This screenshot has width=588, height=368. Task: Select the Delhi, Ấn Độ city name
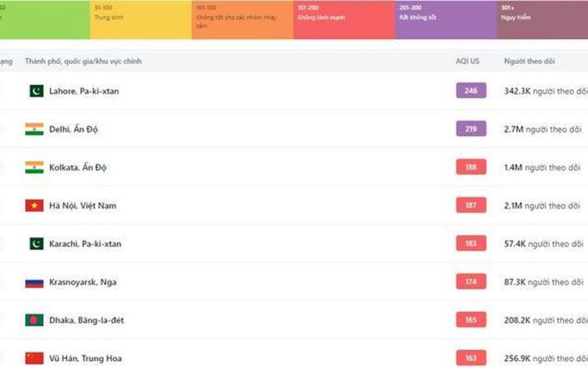pyautogui.click(x=73, y=130)
